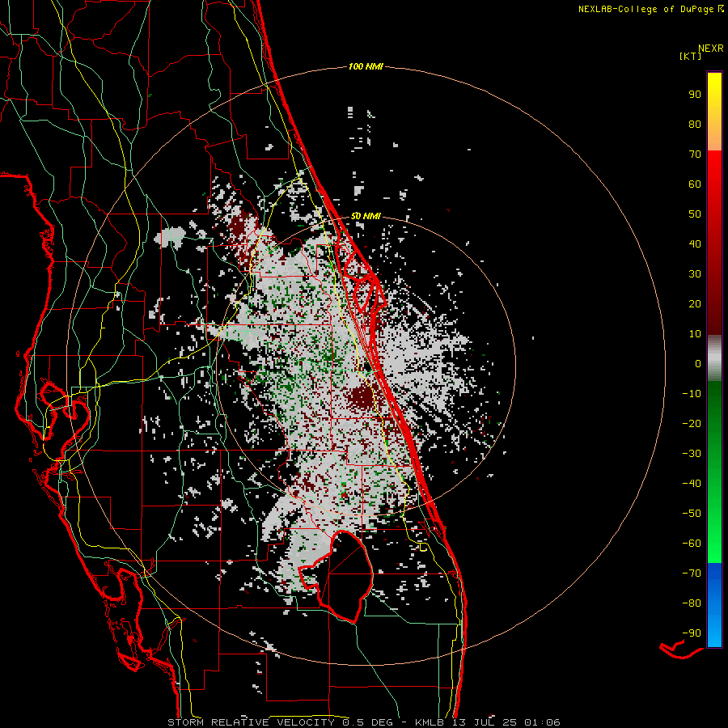Click the 0 value on the velocity scale

click(698, 364)
